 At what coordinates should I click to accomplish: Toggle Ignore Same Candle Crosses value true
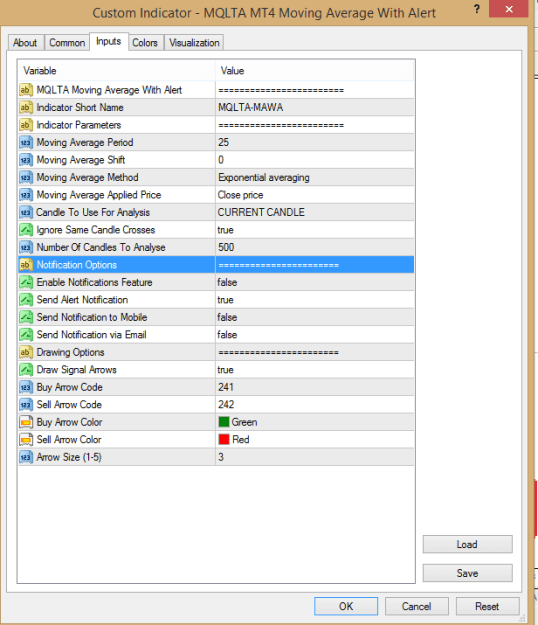tap(226, 230)
